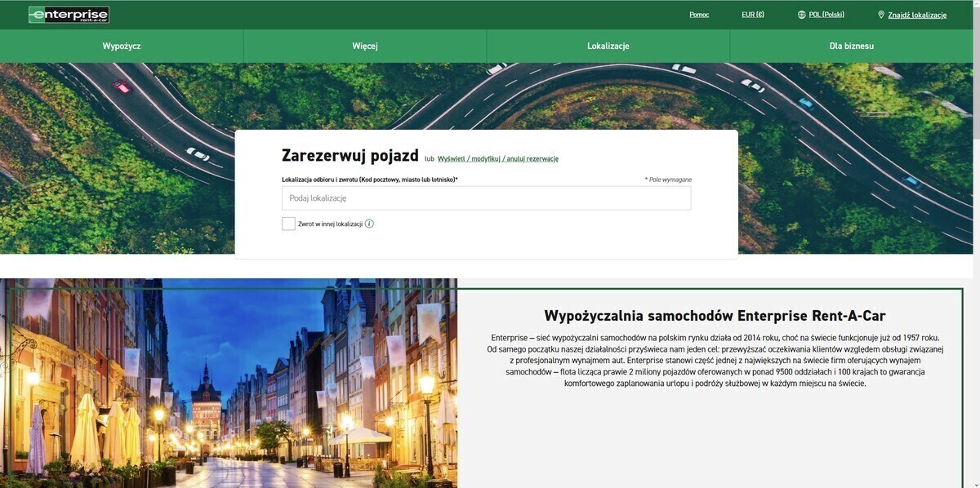This screenshot has height=488, width=980.
Task: Open the Pomoc link
Action: point(697,14)
